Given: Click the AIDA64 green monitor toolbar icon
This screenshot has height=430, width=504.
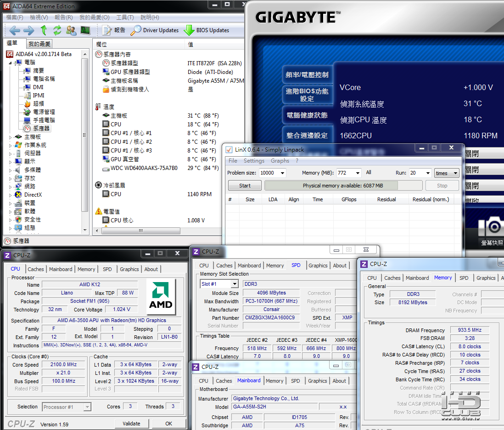Looking at the screenshot, I should pos(85,31).
